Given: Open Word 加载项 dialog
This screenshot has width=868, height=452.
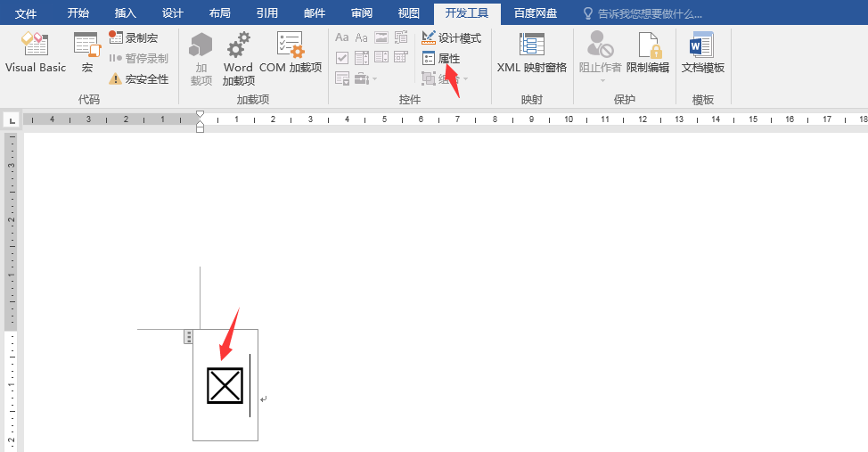Looking at the screenshot, I should pyautogui.click(x=239, y=59).
